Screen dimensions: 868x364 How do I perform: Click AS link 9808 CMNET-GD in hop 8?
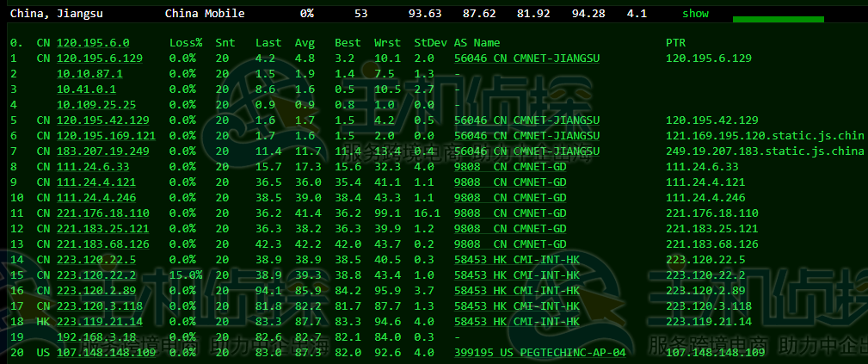[x=510, y=167]
